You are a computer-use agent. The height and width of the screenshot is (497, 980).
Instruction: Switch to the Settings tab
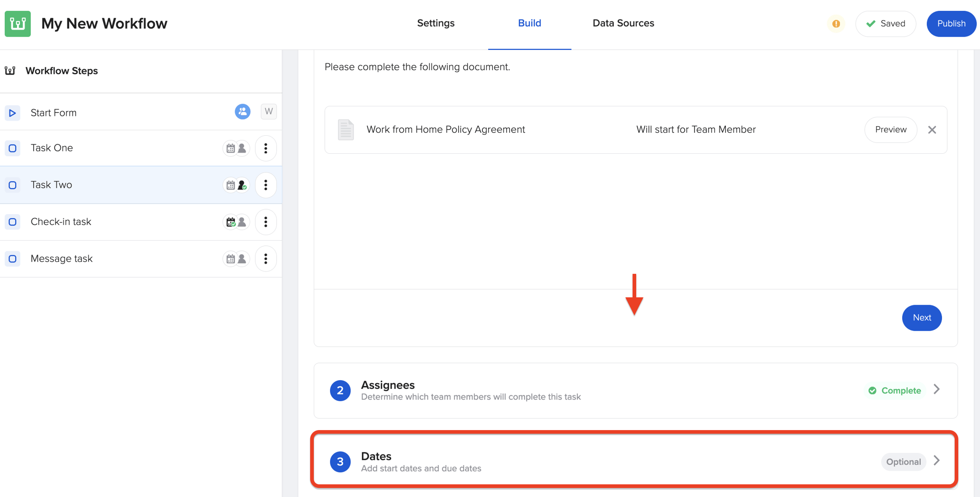pyautogui.click(x=435, y=23)
